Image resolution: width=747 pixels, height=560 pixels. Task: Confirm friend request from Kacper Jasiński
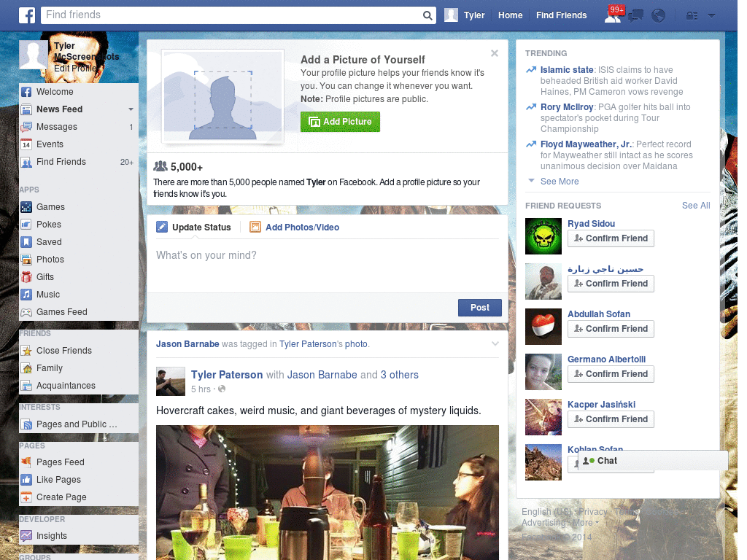pos(611,419)
